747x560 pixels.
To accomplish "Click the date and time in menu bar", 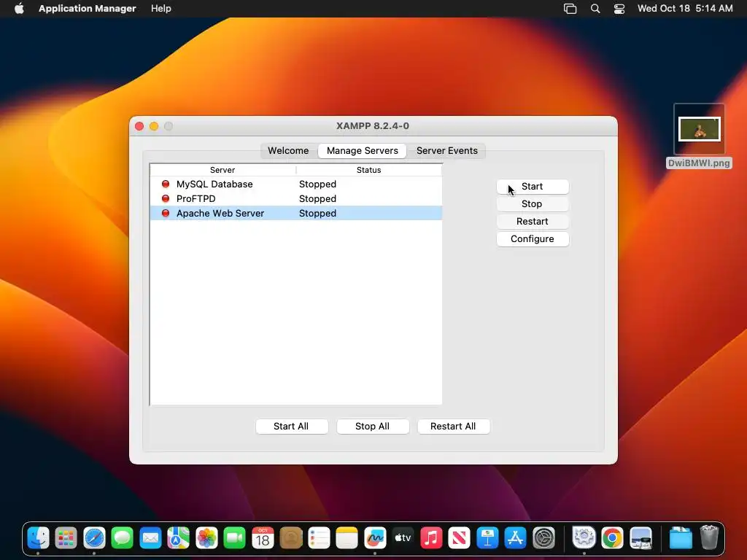I will [684, 9].
